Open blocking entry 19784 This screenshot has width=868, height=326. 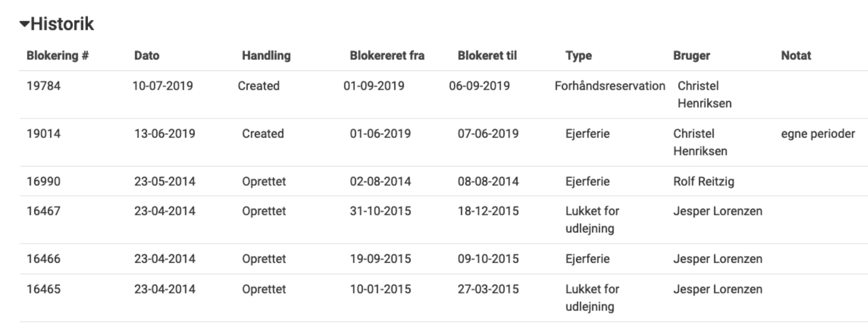click(44, 86)
